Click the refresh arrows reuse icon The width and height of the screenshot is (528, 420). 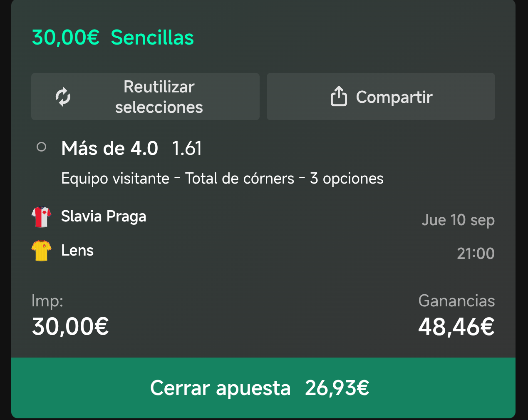tap(63, 97)
